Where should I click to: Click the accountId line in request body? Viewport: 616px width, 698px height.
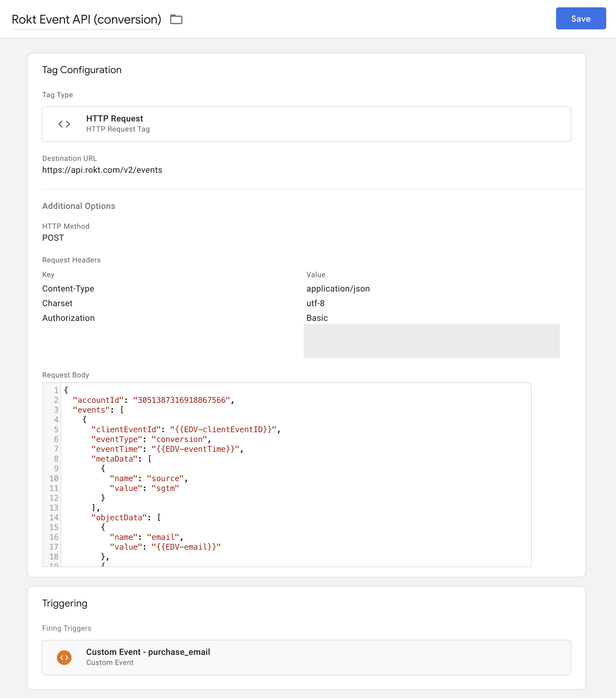click(x=153, y=400)
